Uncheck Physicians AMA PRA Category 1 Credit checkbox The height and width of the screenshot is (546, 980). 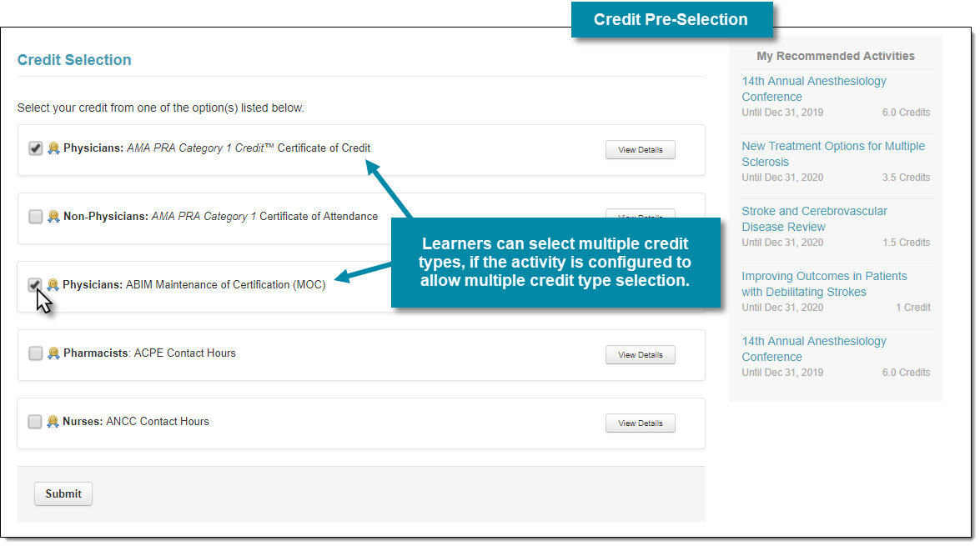[36, 148]
